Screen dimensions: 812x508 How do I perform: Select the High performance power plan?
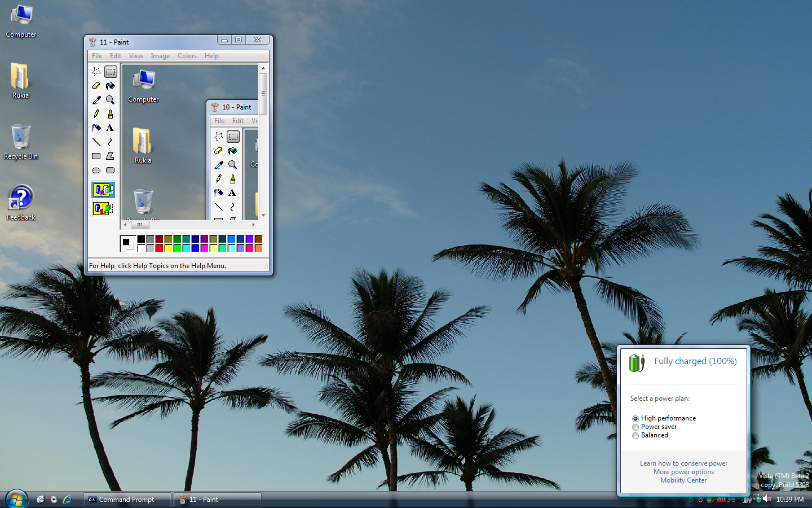[x=636, y=419]
